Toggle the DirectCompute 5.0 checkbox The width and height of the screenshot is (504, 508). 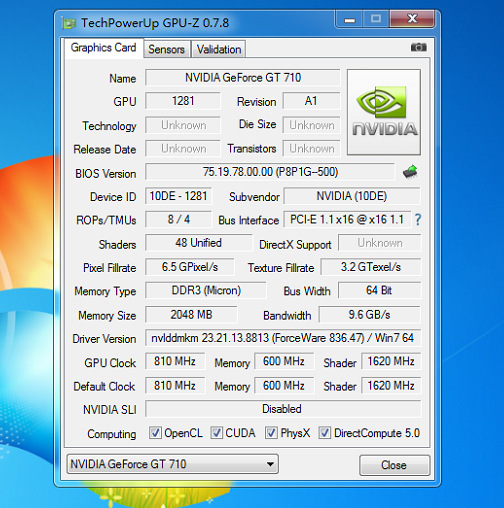tap(325, 433)
